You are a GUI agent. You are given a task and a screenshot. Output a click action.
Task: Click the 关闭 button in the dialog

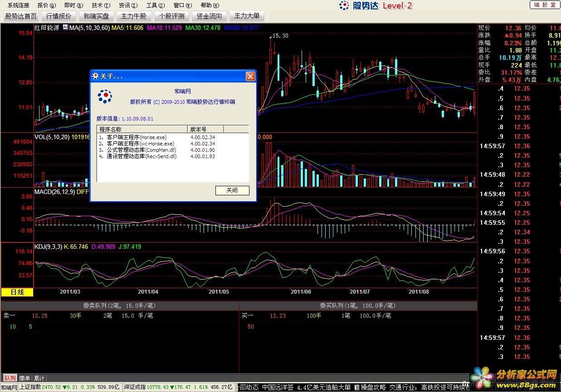tap(232, 190)
